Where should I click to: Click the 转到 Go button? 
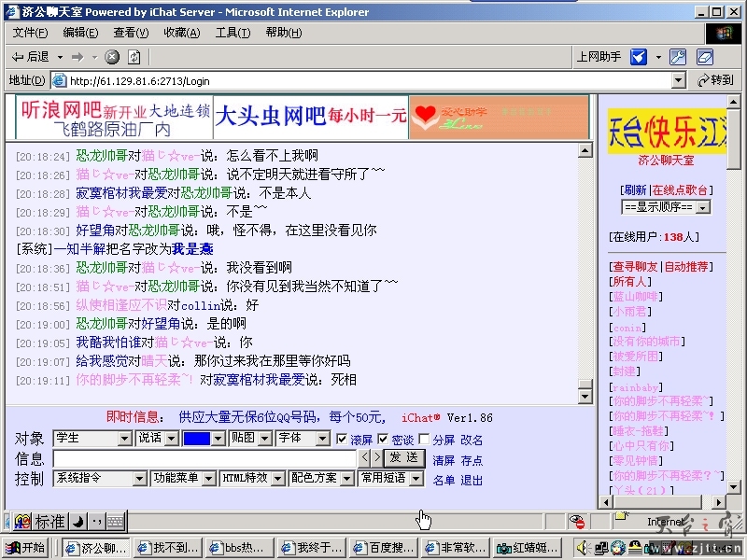pyautogui.click(x=714, y=80)
